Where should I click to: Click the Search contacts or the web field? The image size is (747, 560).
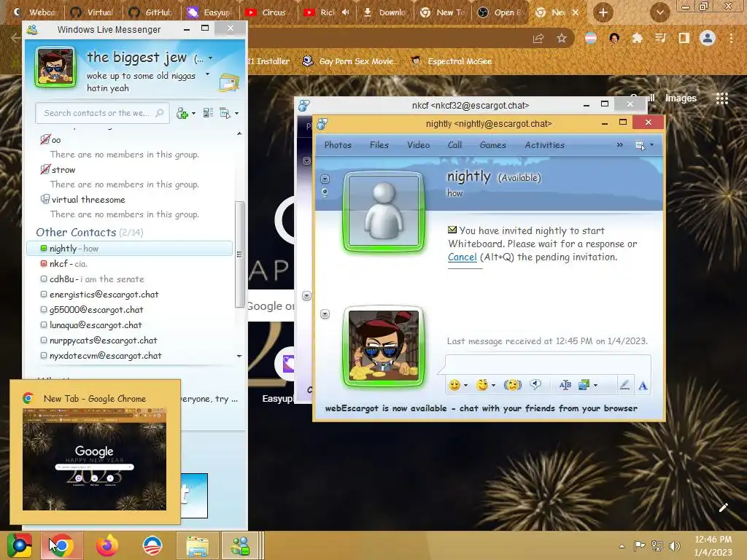tap(102, 113)
